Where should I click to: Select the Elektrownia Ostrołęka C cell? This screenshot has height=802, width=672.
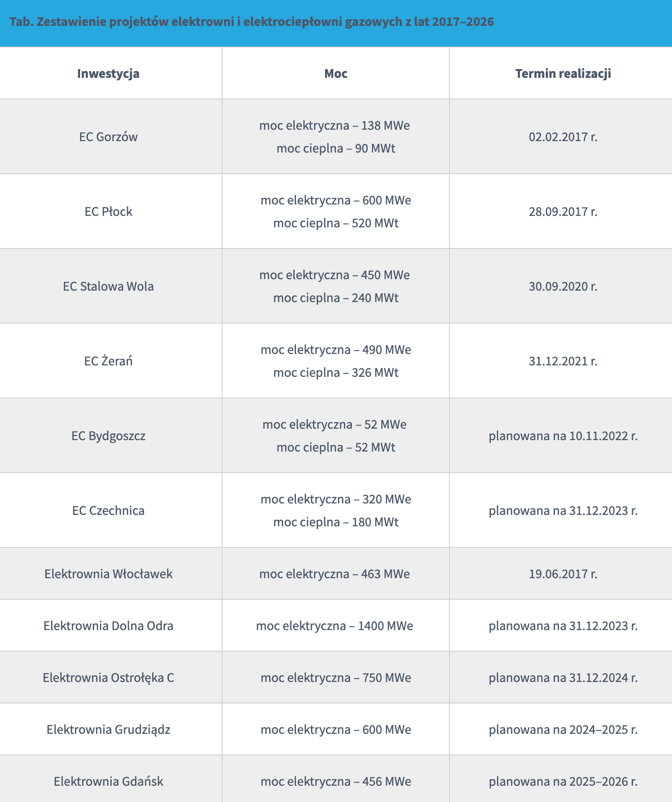click(x=108, y=678)
